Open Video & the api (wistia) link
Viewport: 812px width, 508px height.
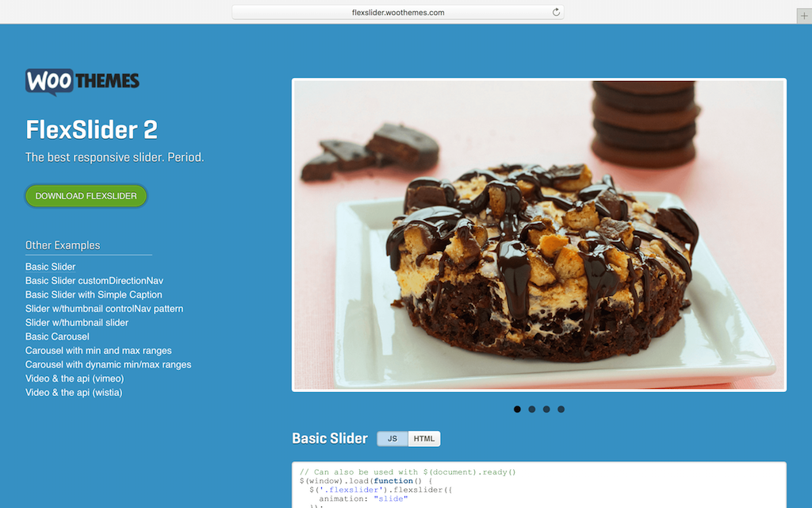pyautogui.click(x=74, y=392)
